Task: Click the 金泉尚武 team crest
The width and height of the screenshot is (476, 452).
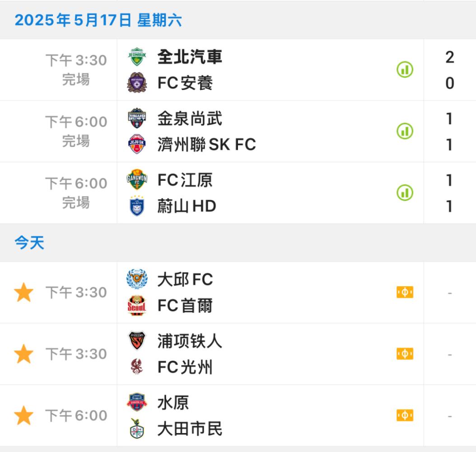Action: (137, 118)
